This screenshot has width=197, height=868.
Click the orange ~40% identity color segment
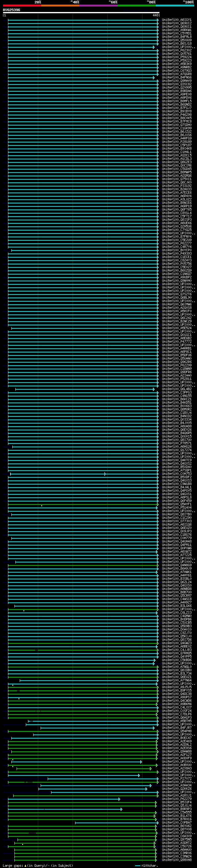click(x=60, y=6)
